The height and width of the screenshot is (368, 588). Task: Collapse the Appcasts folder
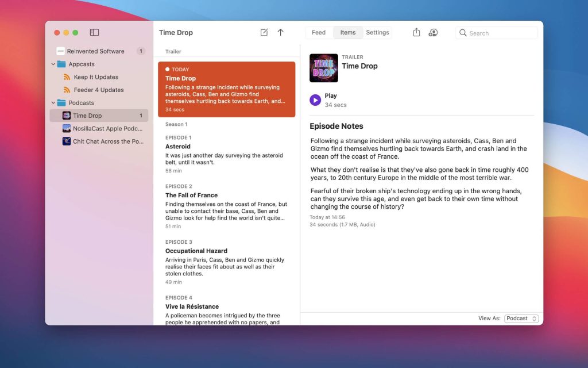[53, 64]
